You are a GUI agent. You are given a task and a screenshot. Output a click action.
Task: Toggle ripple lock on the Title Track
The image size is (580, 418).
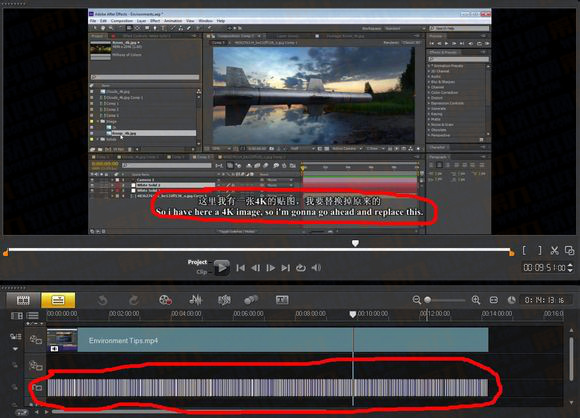pos(14,387)
